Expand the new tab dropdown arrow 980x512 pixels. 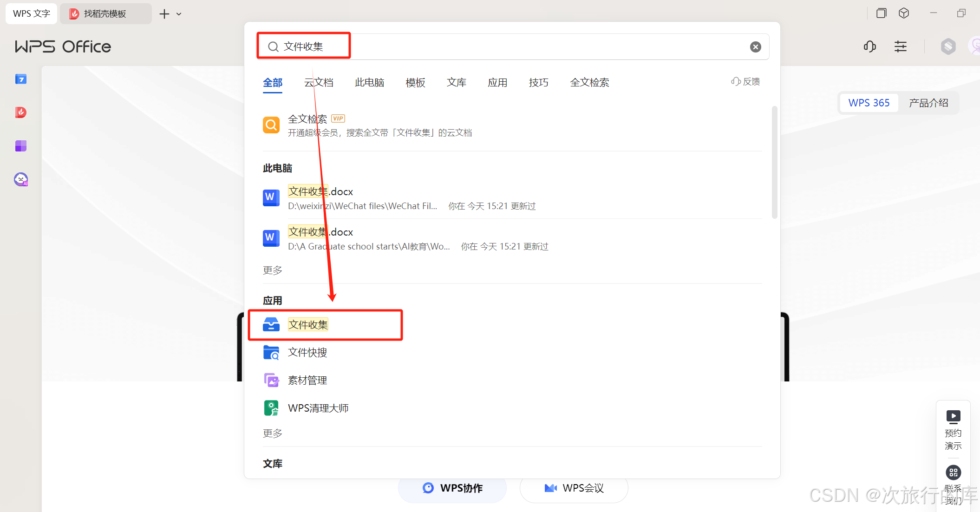click(179, 14)
